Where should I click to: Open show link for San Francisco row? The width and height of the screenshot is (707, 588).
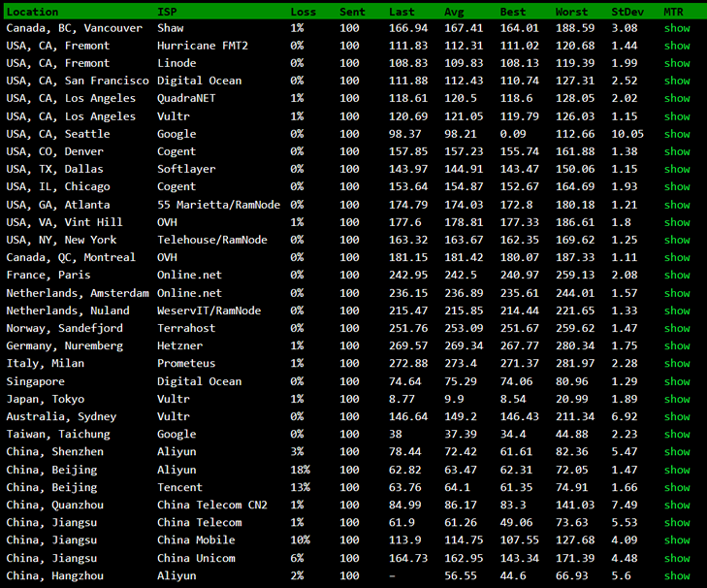(677, 81)
